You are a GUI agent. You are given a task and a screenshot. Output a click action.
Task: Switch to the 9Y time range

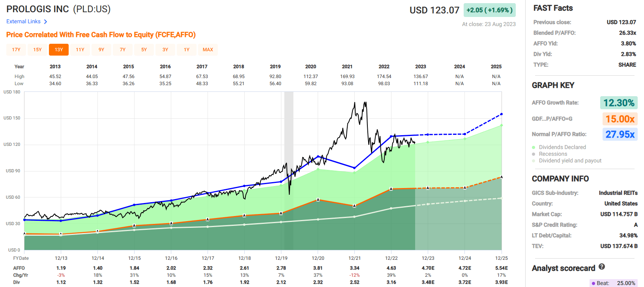(101, 50)
